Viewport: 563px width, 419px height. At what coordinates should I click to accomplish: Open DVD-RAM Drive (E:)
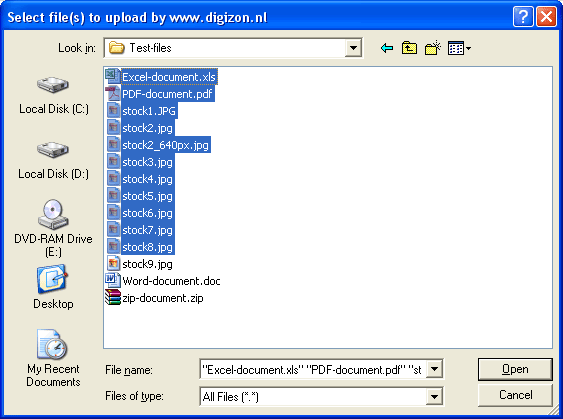click(x=53, y=228)
